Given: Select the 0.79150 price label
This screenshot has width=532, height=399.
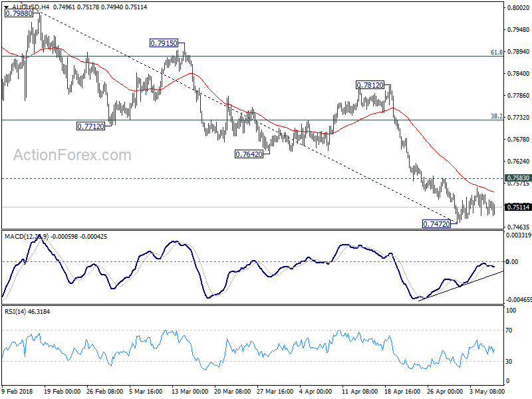Looking at the screenshot, I should pos(164,43).
